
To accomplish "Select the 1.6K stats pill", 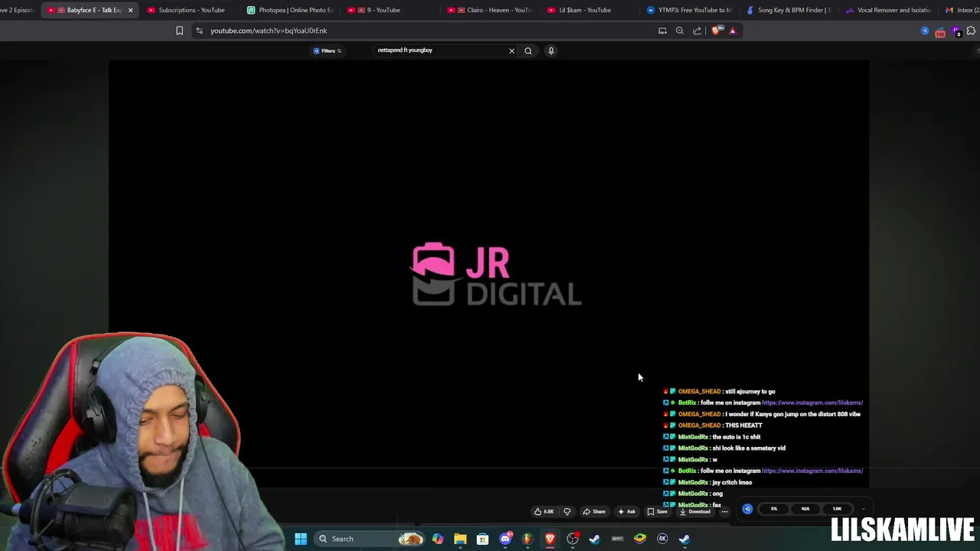I will 837,509.
